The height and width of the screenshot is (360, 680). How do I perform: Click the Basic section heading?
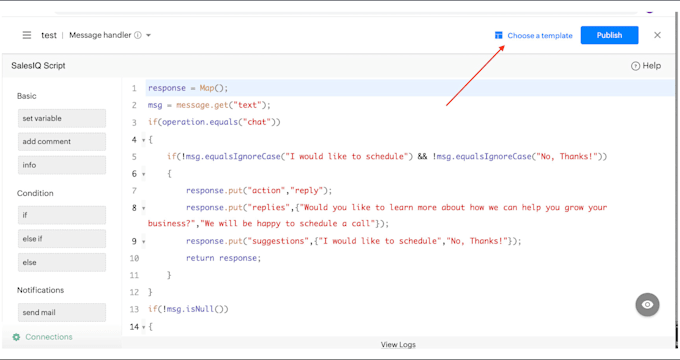(26, 96)
